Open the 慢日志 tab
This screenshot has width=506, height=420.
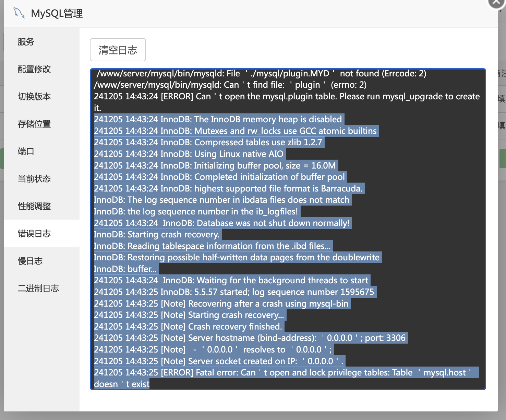click(x=42, y=261)
